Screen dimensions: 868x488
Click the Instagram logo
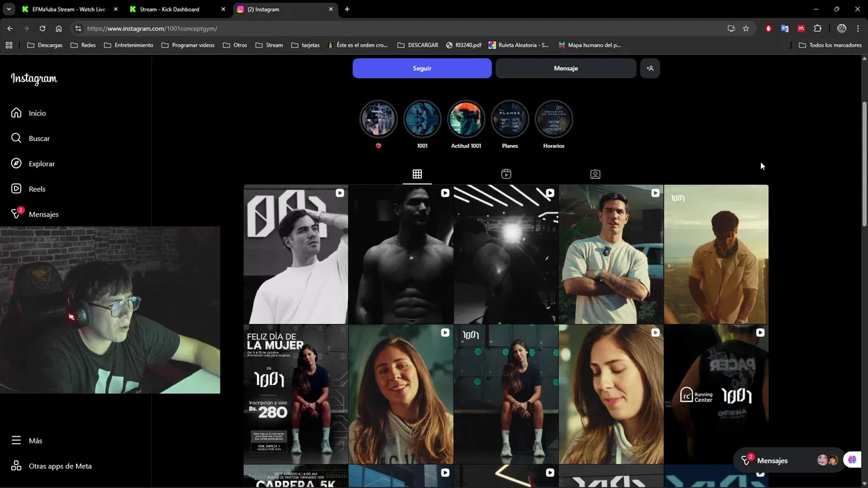coord(34,79)
